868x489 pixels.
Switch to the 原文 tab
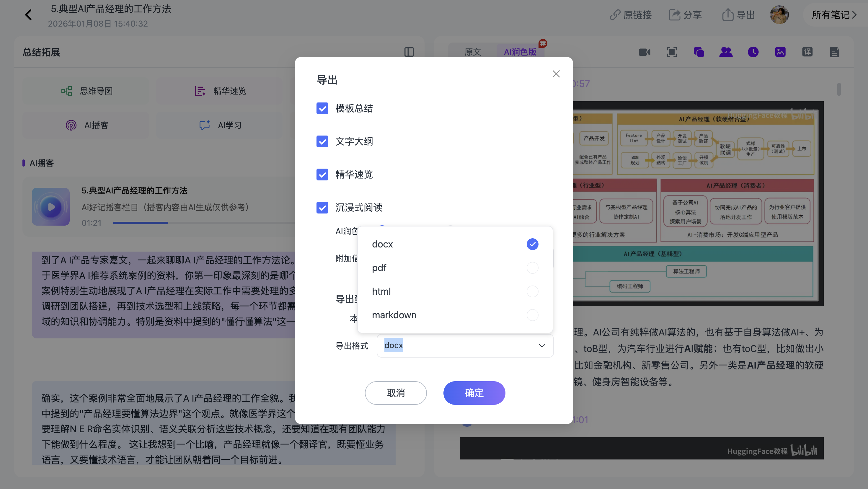472,52
